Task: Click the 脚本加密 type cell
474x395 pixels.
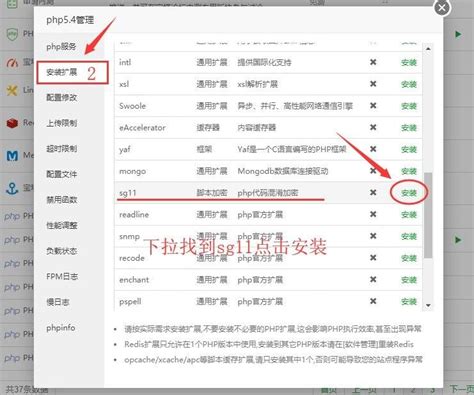Action: 212,193
